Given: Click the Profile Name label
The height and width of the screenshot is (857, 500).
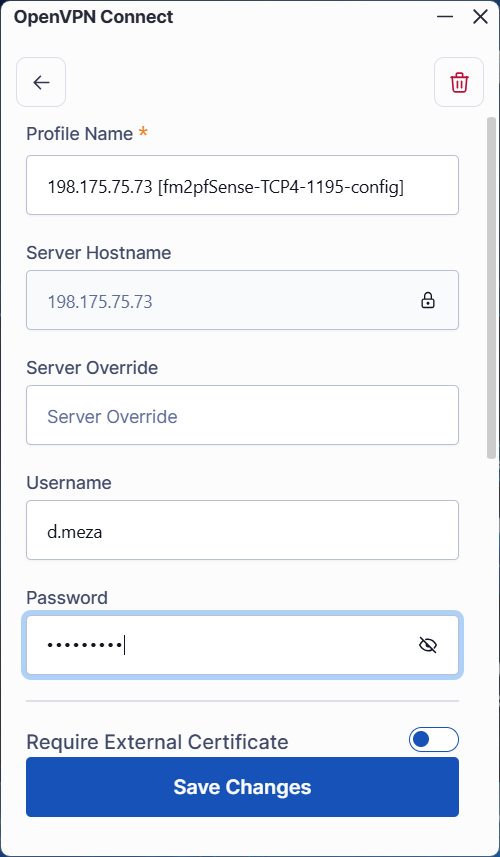Looking at the screenshot, I should (80, 134).
